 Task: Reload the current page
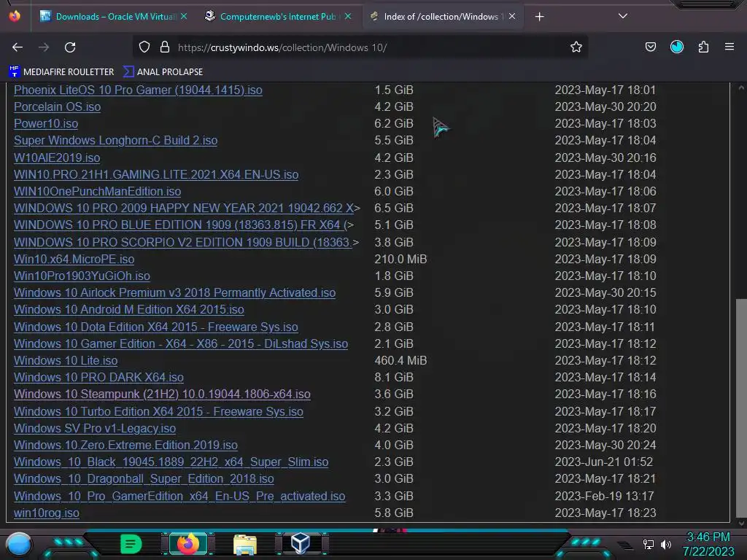coord(70,47)
